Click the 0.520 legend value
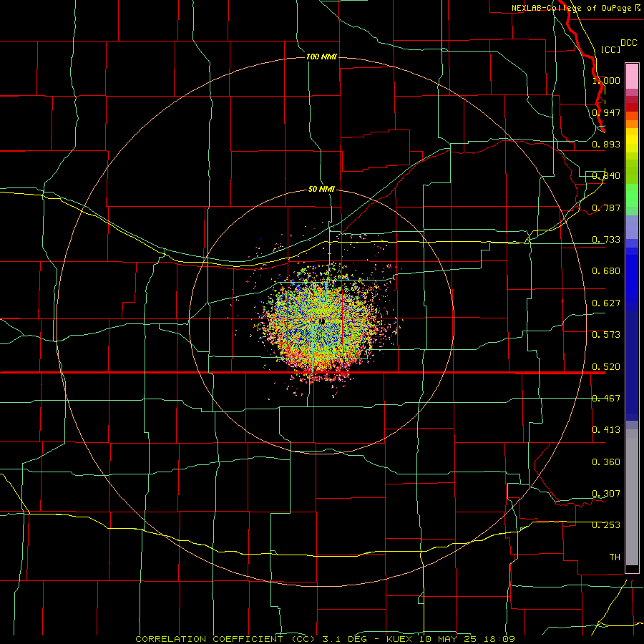The width and height of the screenshot is (644, 644). pyautogui.click(x=606, y=367)
